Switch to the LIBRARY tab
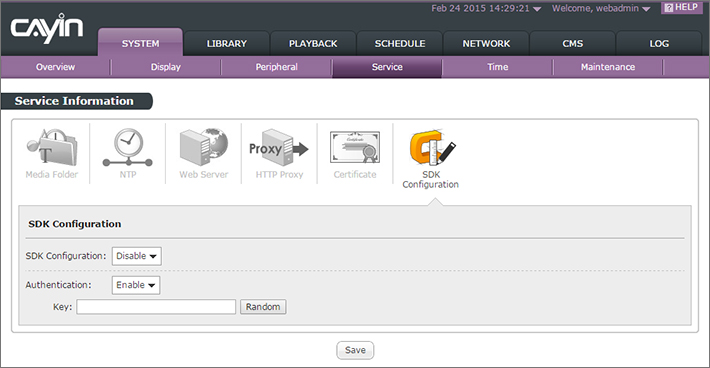Screen dimensions: 710x368 tap(226, 43)
